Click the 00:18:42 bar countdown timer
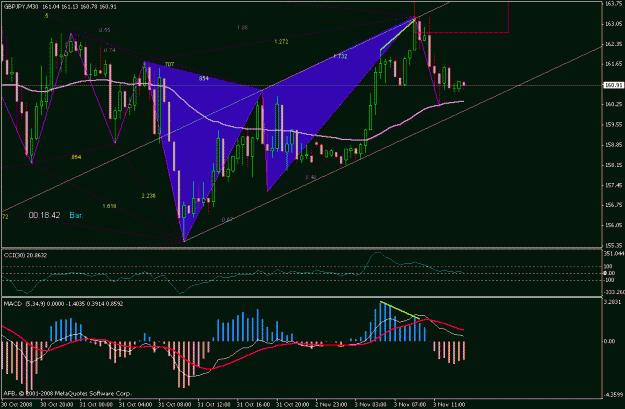Viewport: 625px width, 409px height. (44, 215)
